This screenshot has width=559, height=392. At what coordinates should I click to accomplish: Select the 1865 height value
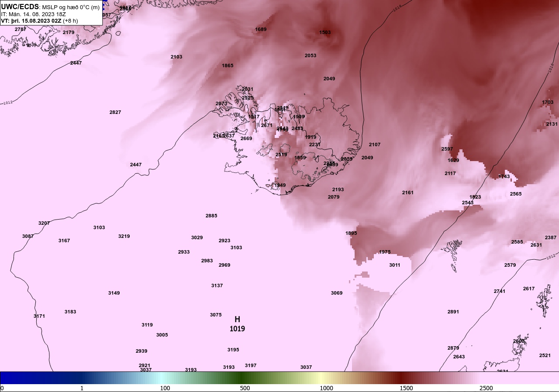(228, 65)
